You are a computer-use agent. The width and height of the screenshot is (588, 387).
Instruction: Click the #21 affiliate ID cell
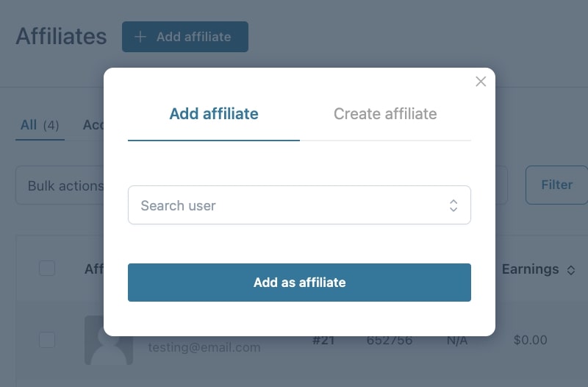[323, 340]
